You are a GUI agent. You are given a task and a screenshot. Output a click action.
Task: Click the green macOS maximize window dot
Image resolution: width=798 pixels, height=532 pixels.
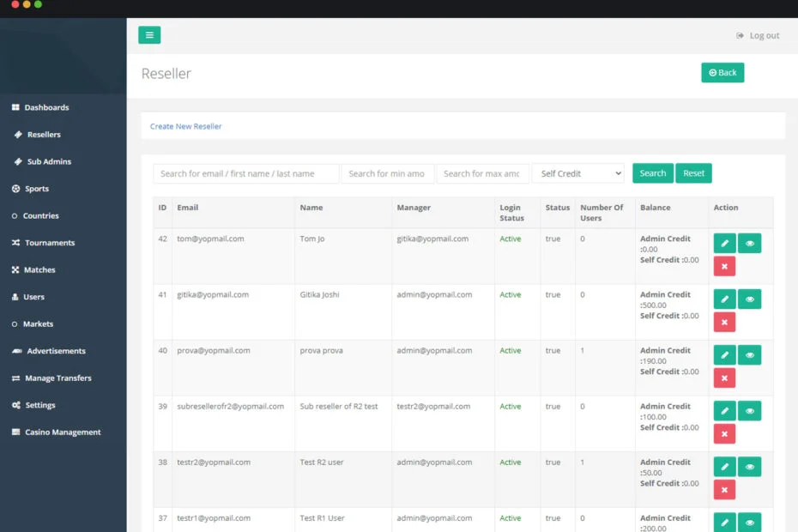(x=38, y=4)
